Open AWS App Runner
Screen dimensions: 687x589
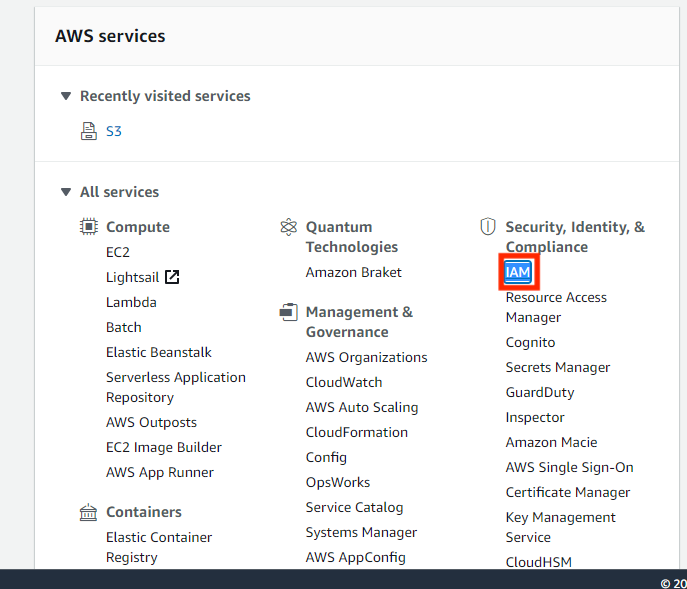160,472
